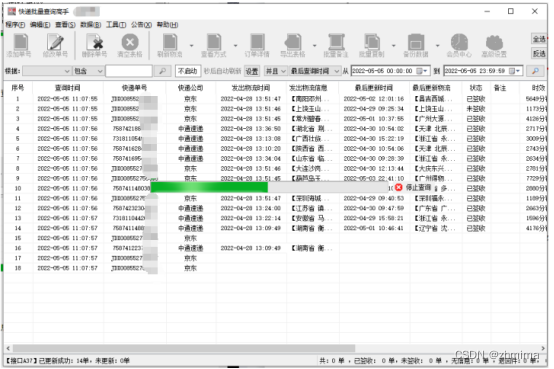554x369 pixels.
Task: Click the scroll-right arrow at the table bottom
Action: pos(543,348)
